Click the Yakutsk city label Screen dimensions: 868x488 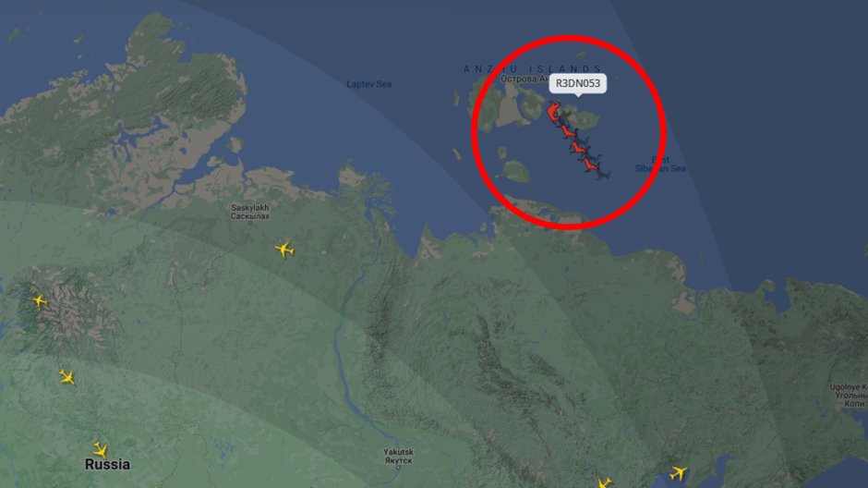[398, 457]
